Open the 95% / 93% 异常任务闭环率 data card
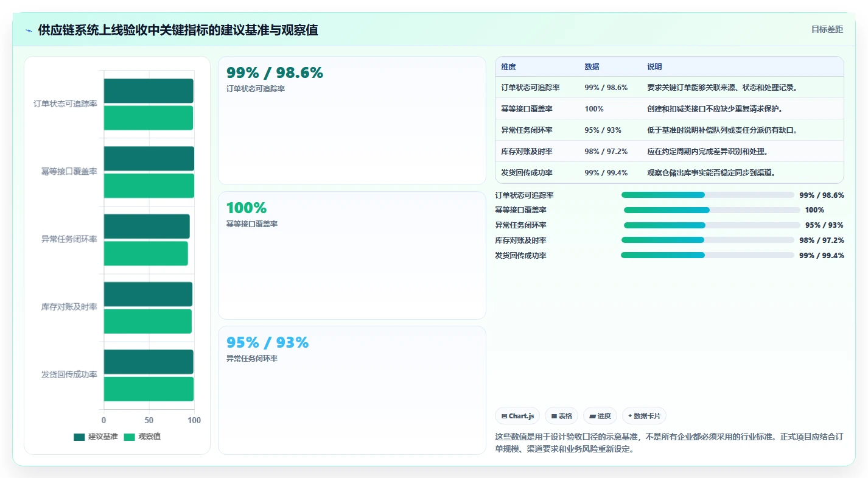The height and width of the screenshot is (478, 868). [352, 390]
